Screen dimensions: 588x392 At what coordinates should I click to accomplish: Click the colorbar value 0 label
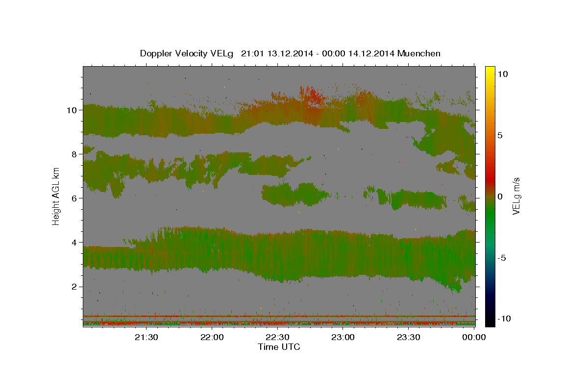point(501,196)
